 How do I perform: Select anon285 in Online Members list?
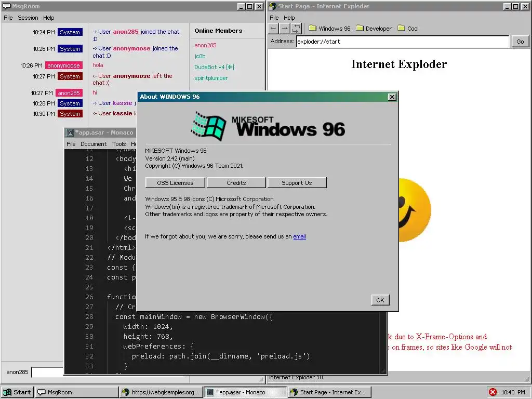click(205, 45)
